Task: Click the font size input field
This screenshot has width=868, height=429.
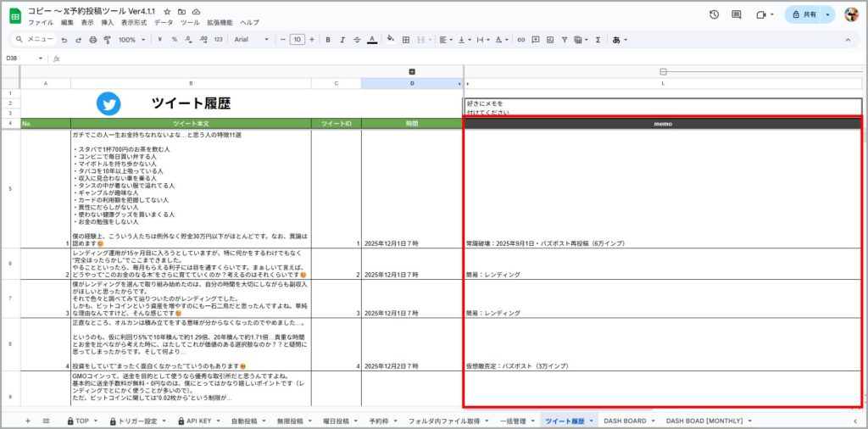Action: tap(297, 40)
